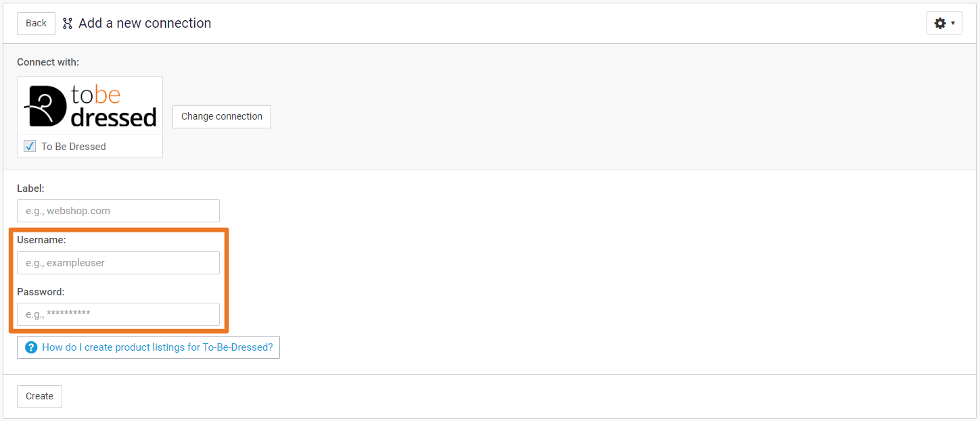980x421 pixels.
Task: Click the blue question mark help icon
Action: 31,347
